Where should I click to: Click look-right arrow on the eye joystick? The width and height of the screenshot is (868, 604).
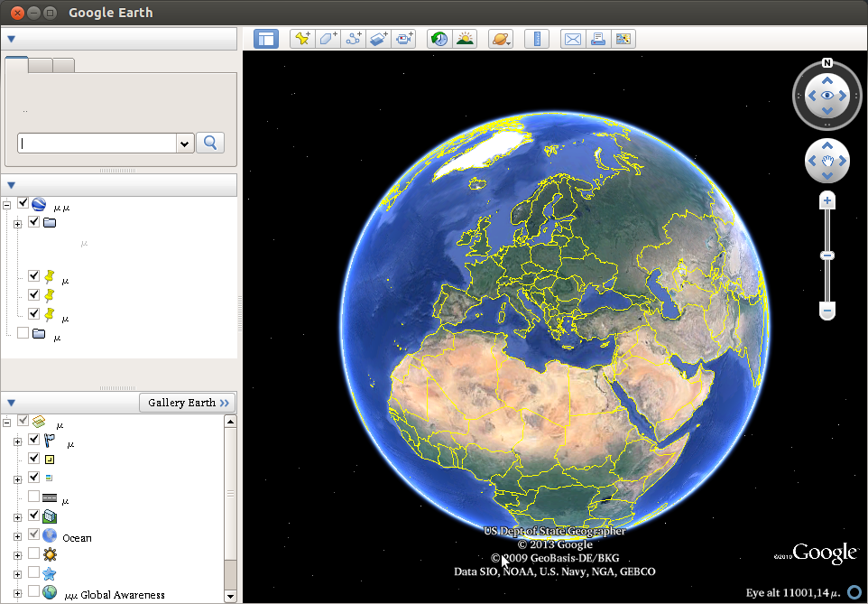click(x=843, y=96)
